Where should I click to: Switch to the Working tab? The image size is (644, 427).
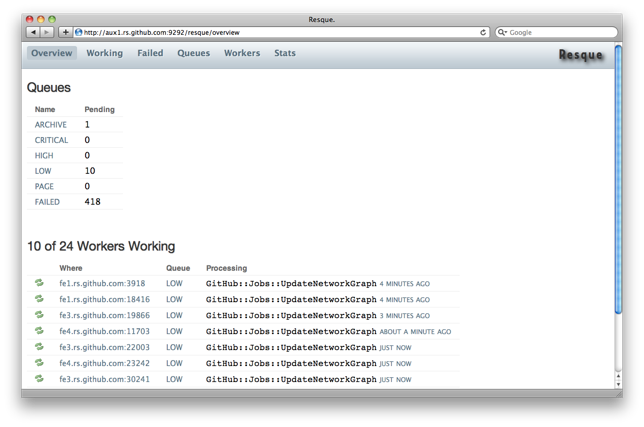tap(104, 53)
